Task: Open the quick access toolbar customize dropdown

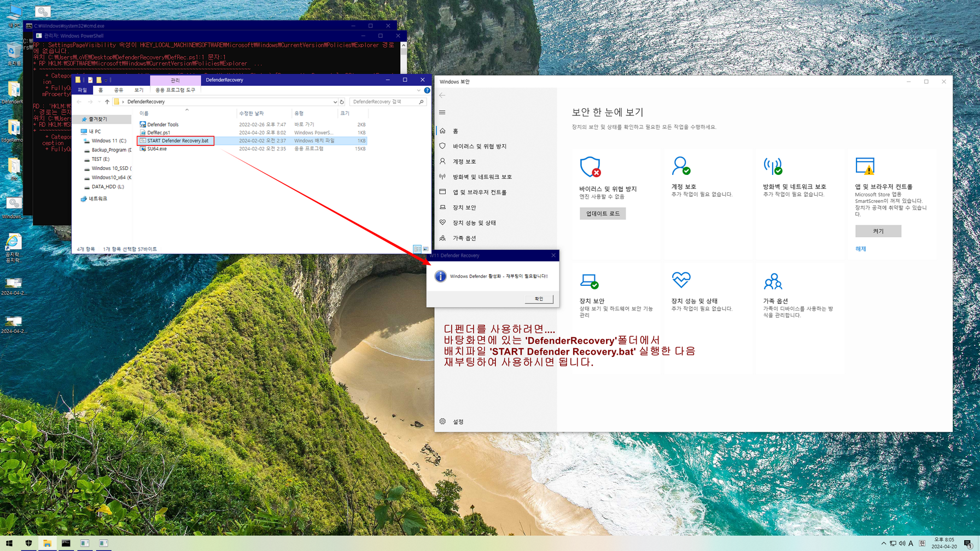Action: (x=107, y=80)
